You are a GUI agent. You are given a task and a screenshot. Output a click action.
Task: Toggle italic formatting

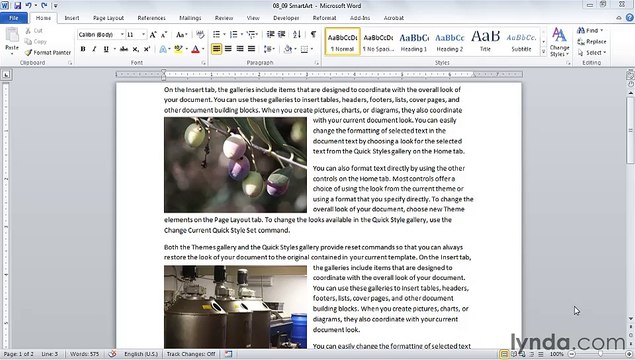94,49
